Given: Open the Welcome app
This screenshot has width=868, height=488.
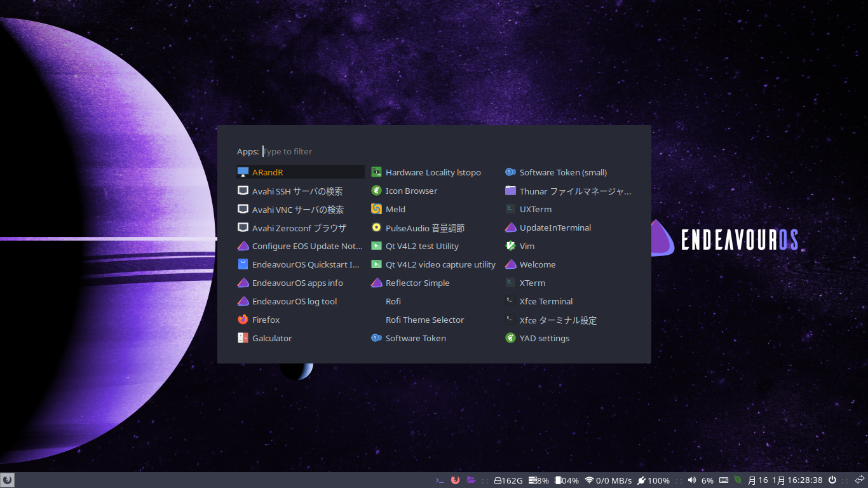Looking at the screenshot, I should tap(568, 264).
